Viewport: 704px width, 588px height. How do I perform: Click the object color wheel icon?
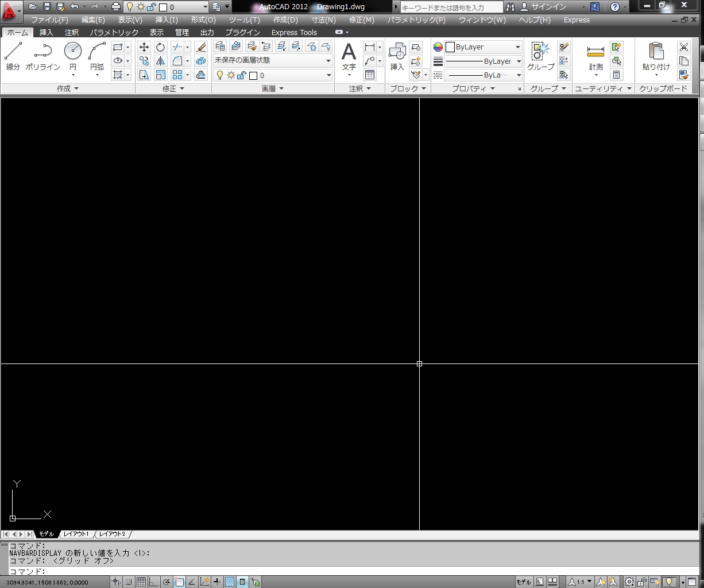pyautogui.click(x=438, y=47)
